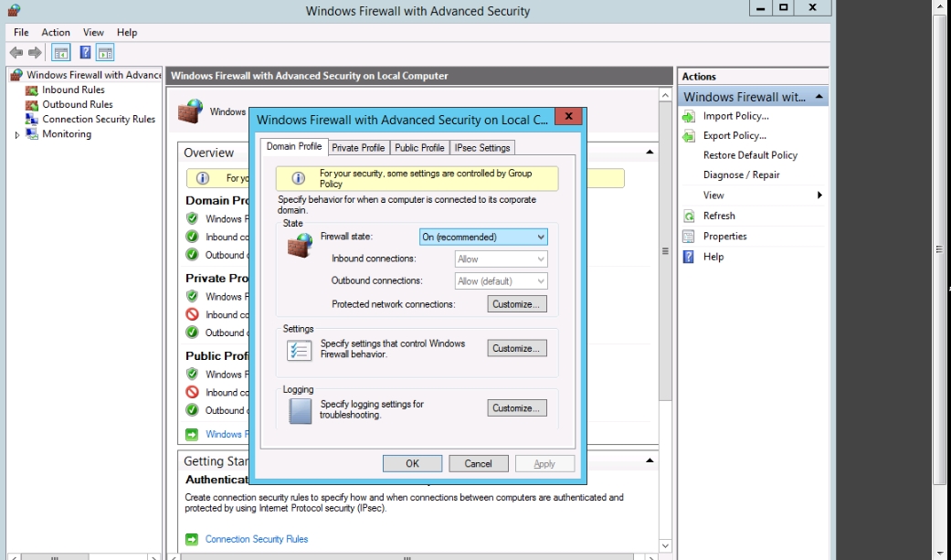Click Cancel in the properties dialog
Viewport: 951px width, 560px height.
[479, 463]
